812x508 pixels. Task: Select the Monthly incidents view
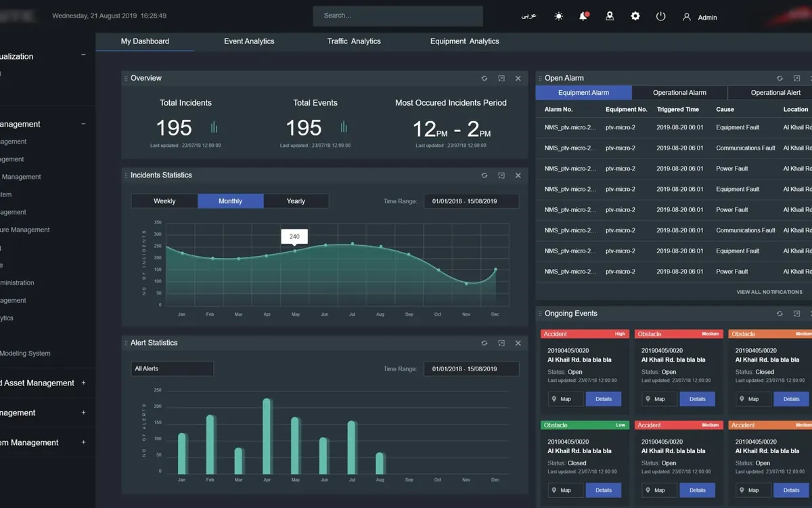pos(231,201)
